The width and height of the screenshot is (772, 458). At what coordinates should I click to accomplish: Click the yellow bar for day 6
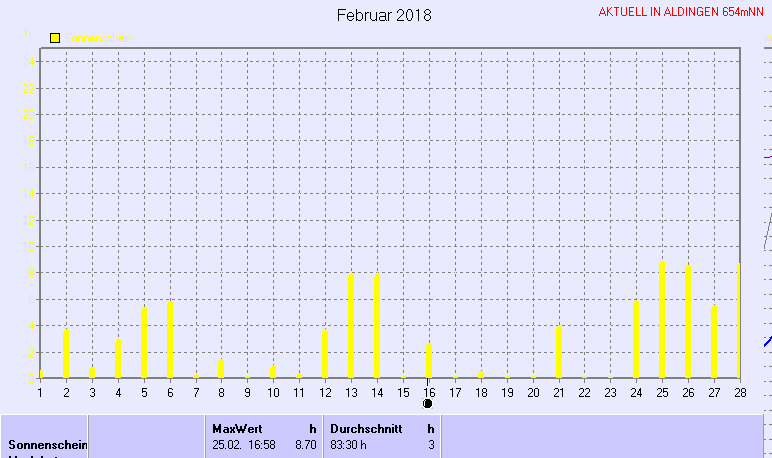pos(170,339)
